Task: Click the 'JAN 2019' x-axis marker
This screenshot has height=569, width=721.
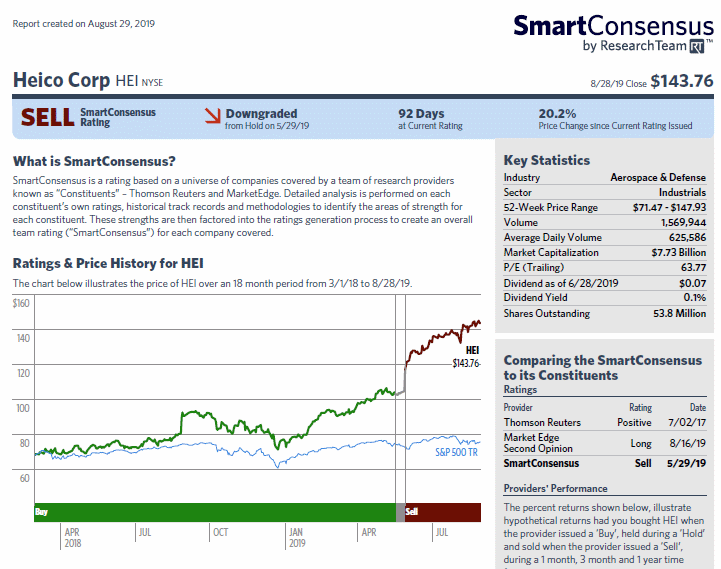Action: 296,538
